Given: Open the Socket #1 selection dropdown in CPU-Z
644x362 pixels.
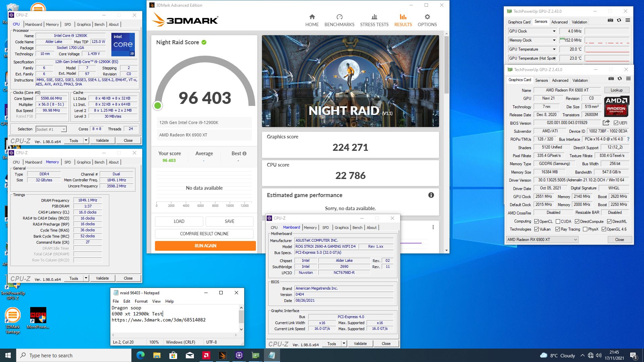Looking at the screenshot, I should [x=51, y=129].
